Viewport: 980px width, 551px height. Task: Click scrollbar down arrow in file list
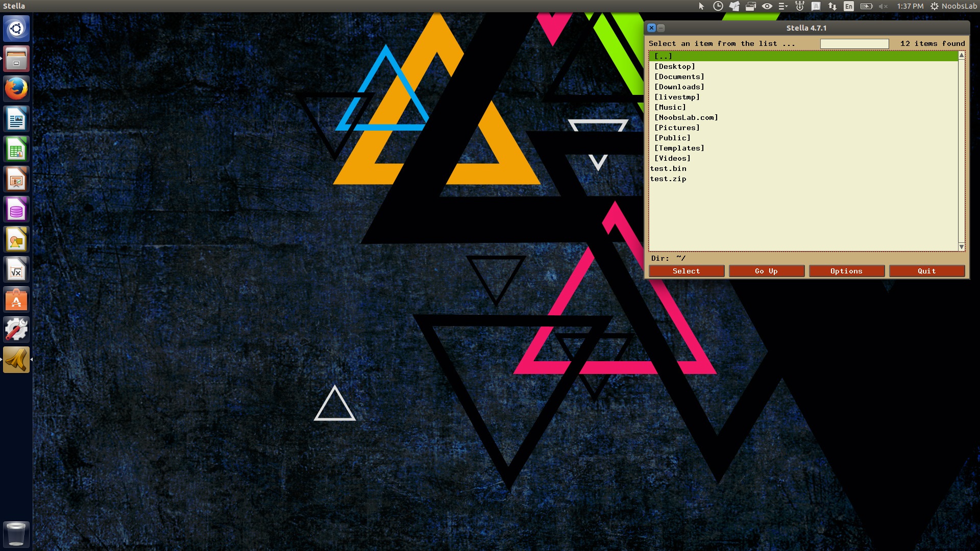pos(962,247)
